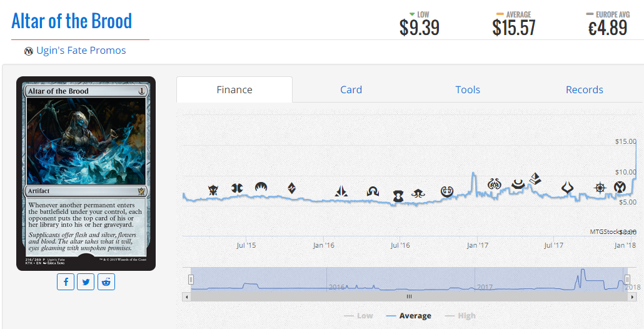Click the EUROPE AVG label
644x329 pixels.
(613, 15)
